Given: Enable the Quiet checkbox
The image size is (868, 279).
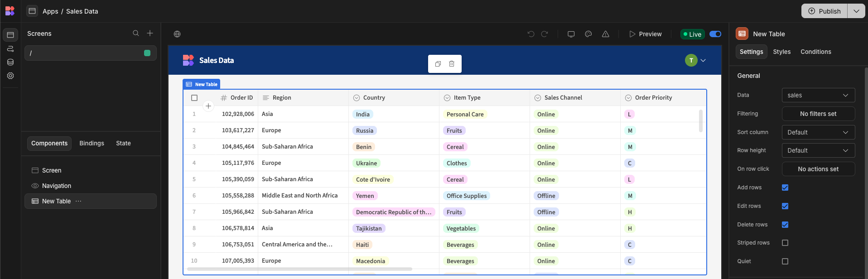Looking at the screenshot, I should click(785, 261).
